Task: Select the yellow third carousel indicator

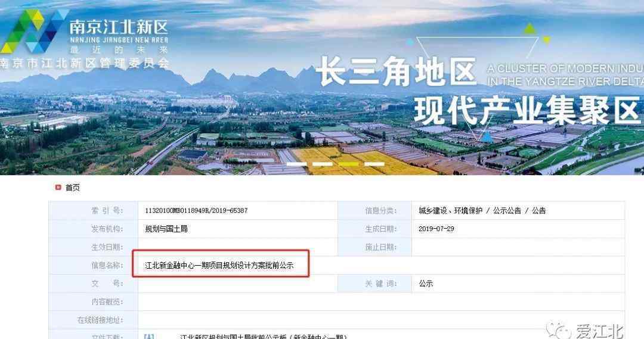Action: coord(349,164)
